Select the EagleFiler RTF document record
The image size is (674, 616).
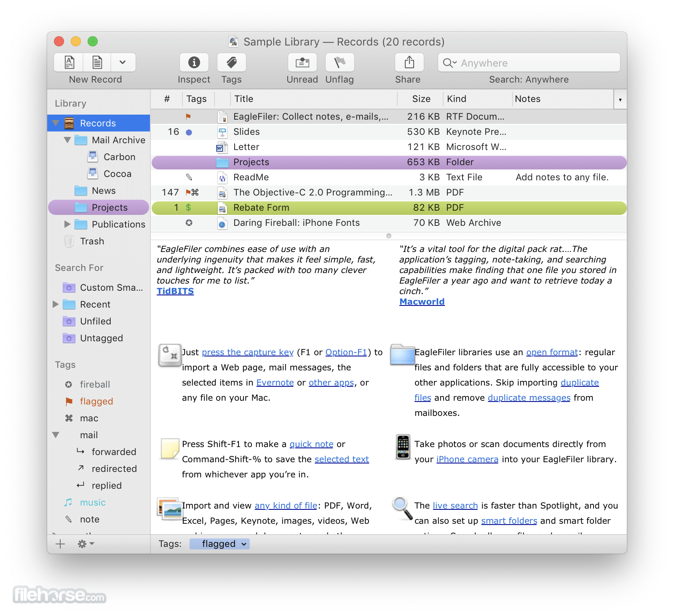[x=388, y=117]
